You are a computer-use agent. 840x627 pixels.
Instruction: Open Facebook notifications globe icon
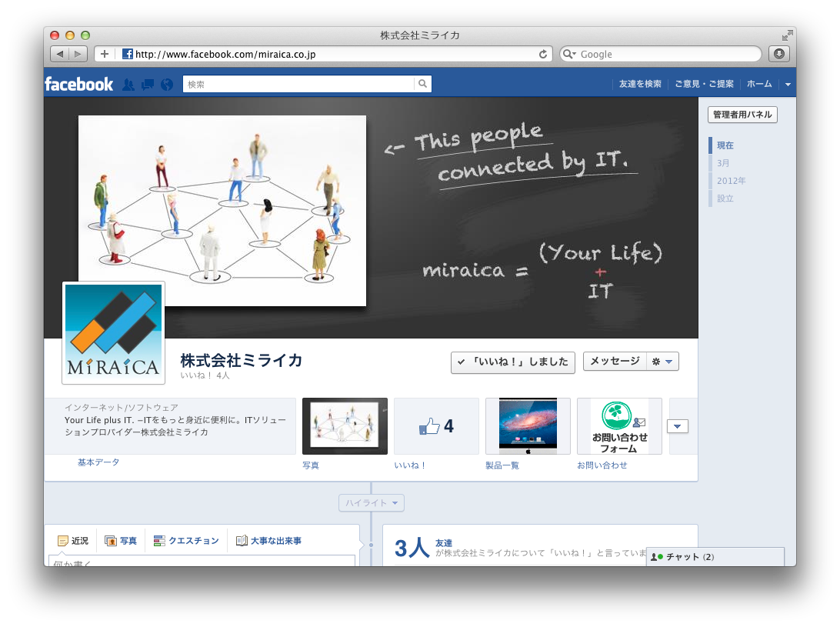pos(167,84)
